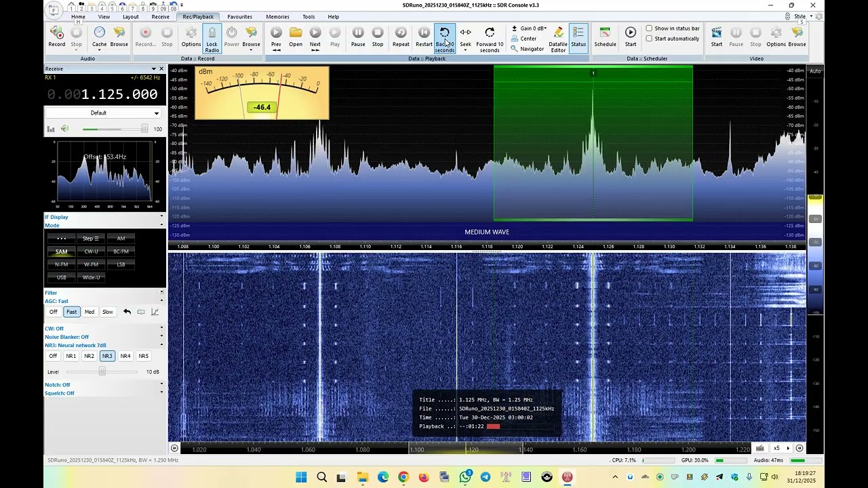Set AGC to Off
Viewport: 868px width, 488px height.
[54, 312]
